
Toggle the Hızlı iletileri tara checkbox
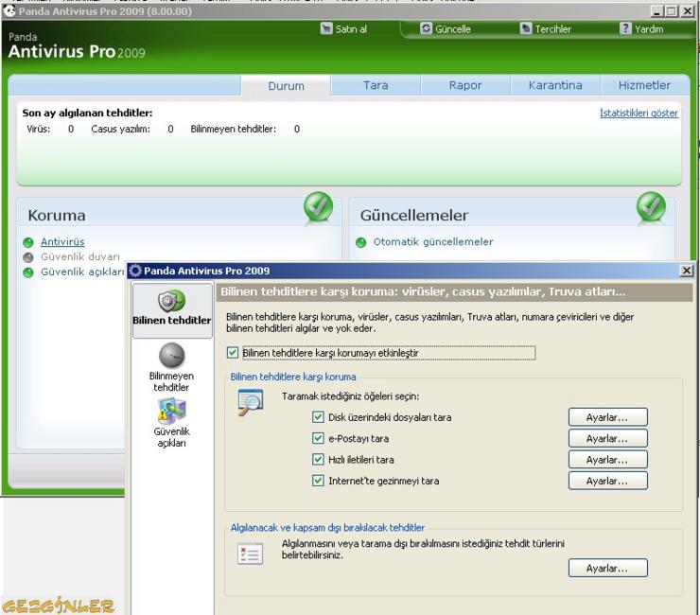[318, 459]
